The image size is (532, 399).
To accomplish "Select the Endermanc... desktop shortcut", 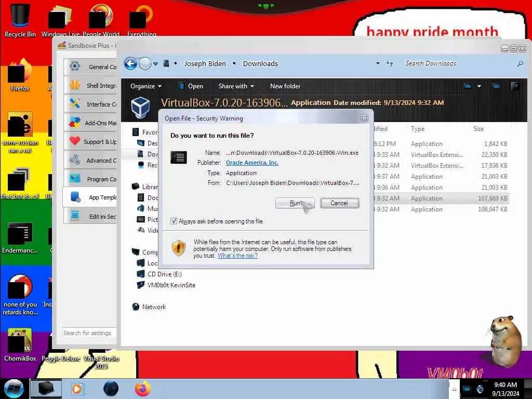I will 20,237.
